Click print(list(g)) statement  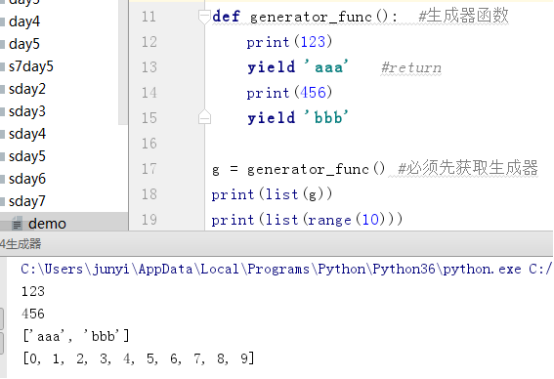[272, 194]
